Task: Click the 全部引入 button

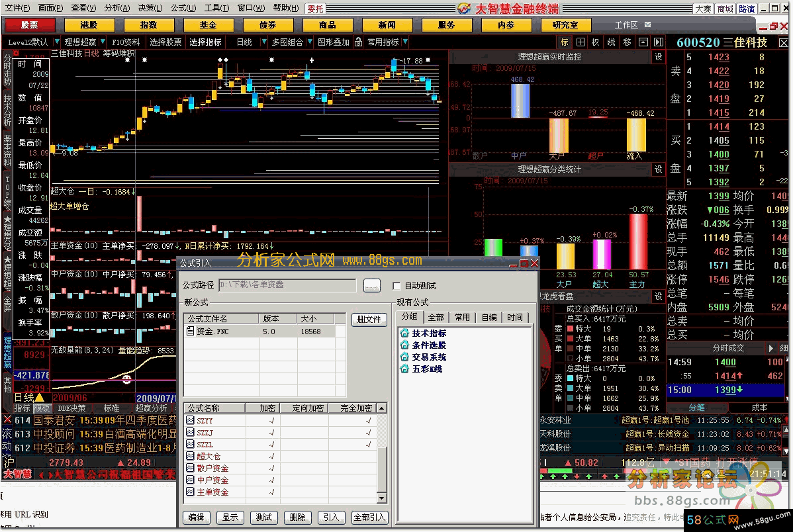Action: (x=369, y=517)
